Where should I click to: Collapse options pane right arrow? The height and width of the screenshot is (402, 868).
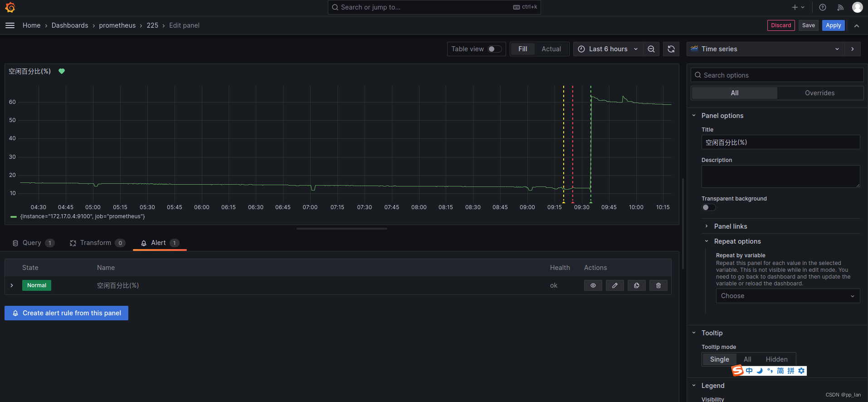pos(853,49)
